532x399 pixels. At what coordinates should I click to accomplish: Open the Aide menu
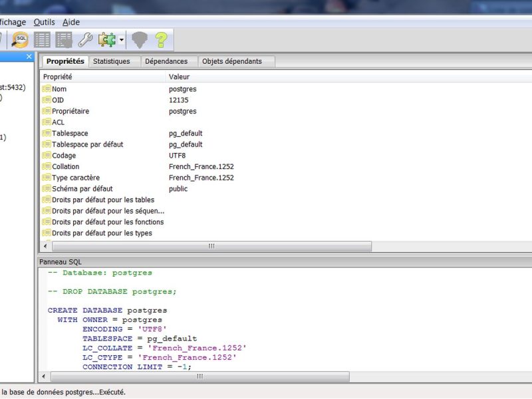click(x=71, y=22)
